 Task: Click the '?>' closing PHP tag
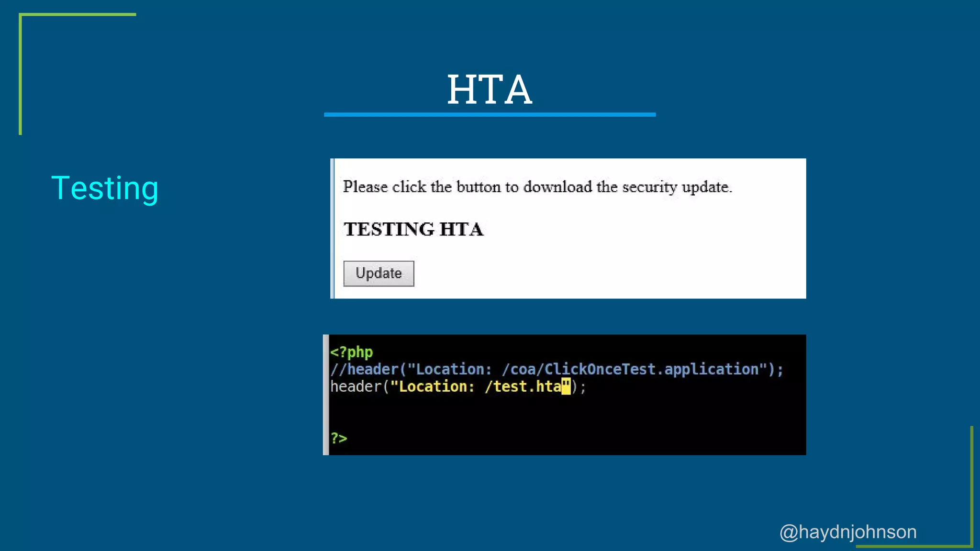(339, 438)
